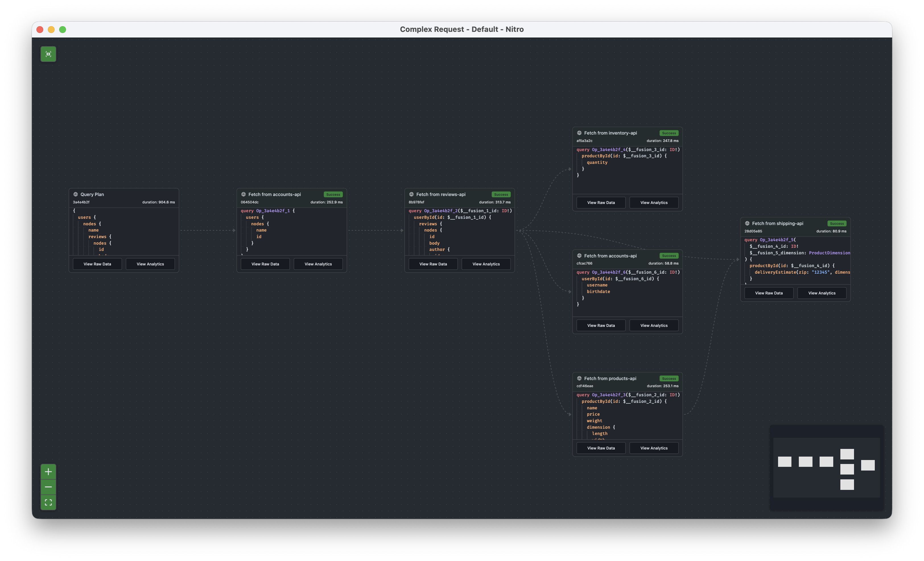Click the minimap panel at bottom right
The width and height of the screenshot is (924, 561).
click(826, 467)
